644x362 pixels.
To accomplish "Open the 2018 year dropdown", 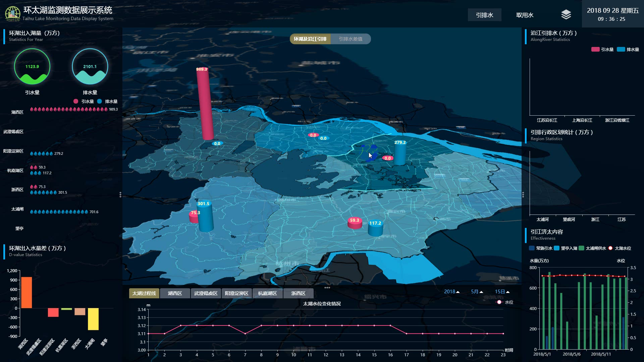I will [451, 292].
